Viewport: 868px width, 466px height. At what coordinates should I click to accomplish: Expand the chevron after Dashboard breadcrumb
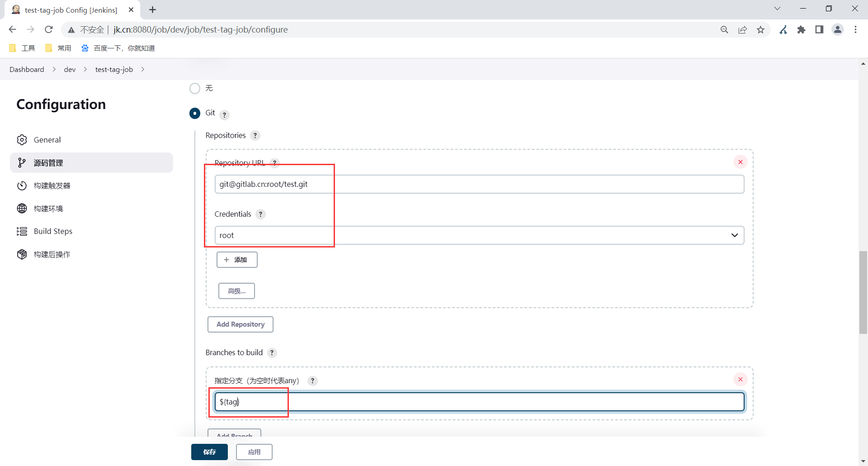(x=54, y=69)
